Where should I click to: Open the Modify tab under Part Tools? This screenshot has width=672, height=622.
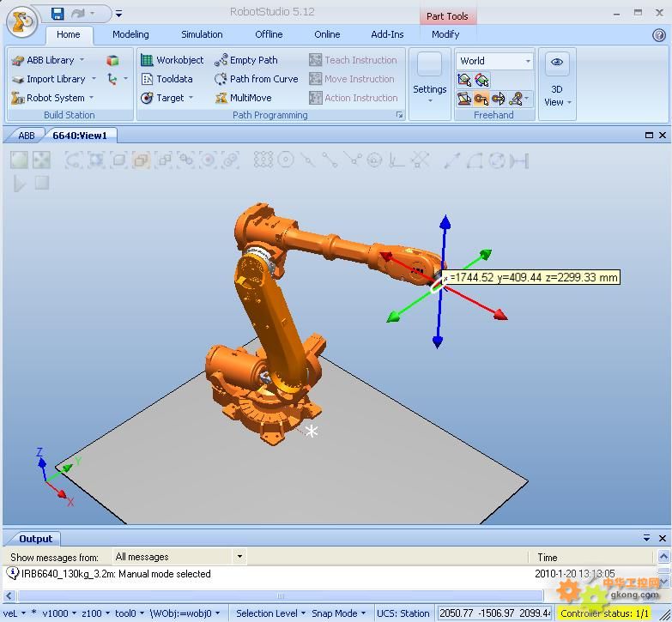click(x=445, y=34)
